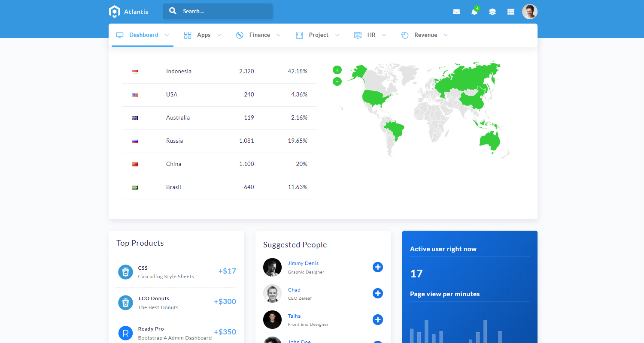
Task: Select the Dashboard tab
Action: [x=143, y=35]
